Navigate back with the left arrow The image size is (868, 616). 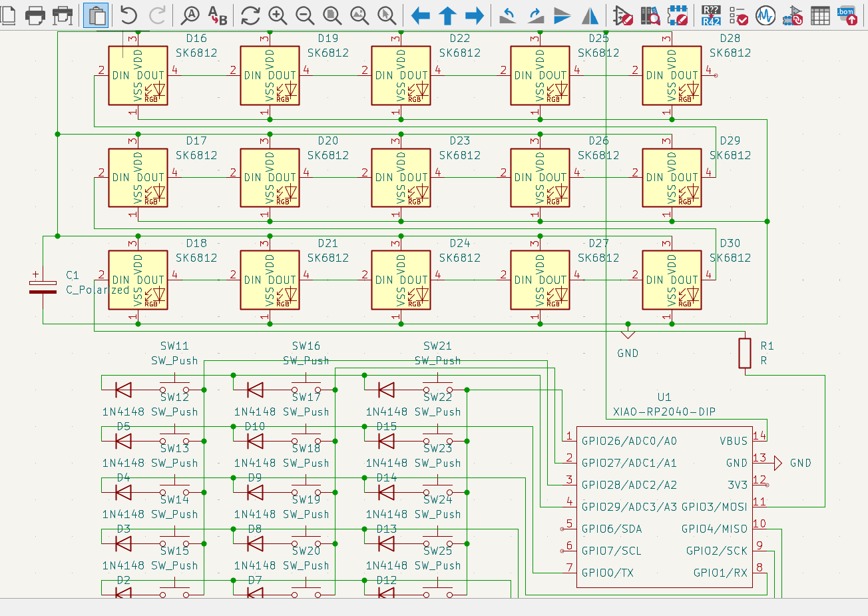(x=420, y=15)
